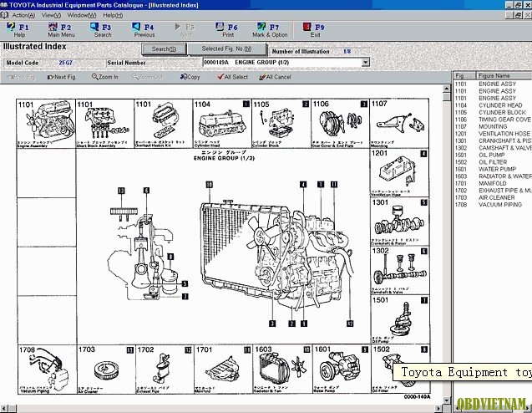Select the 1708 Vacuum Piping thumbnail

tap(47, 370)
